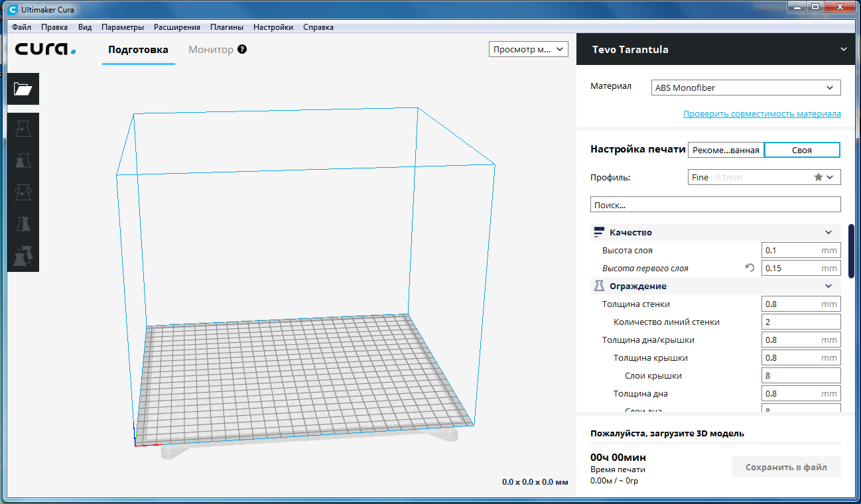Click the Время печати label
This screenshot has height=504, width=861.
tap(618, 470)
